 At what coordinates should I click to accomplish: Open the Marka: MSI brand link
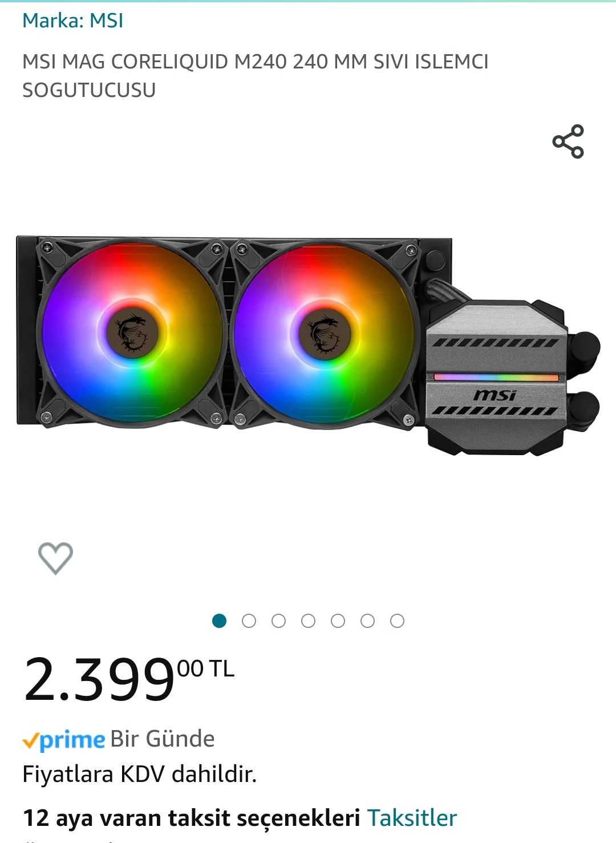[x=72, y=21]
